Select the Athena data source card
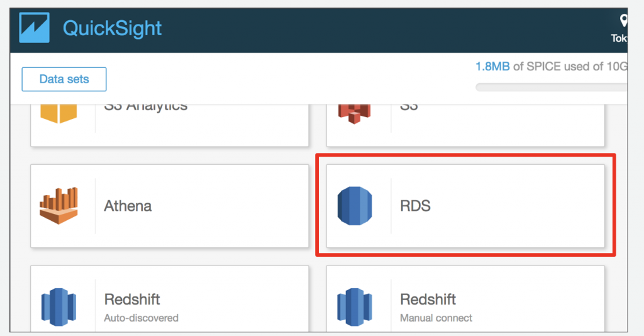644x336 pixels. point(170,206)
